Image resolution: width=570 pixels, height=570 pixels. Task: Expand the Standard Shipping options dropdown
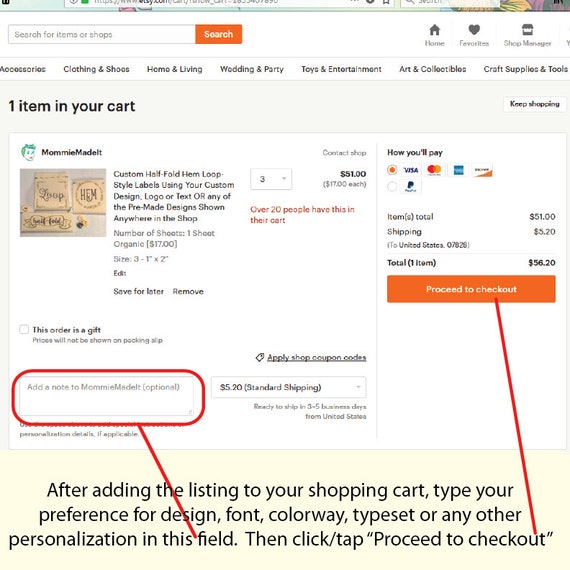pyautogui.click(x=289, y=387)
